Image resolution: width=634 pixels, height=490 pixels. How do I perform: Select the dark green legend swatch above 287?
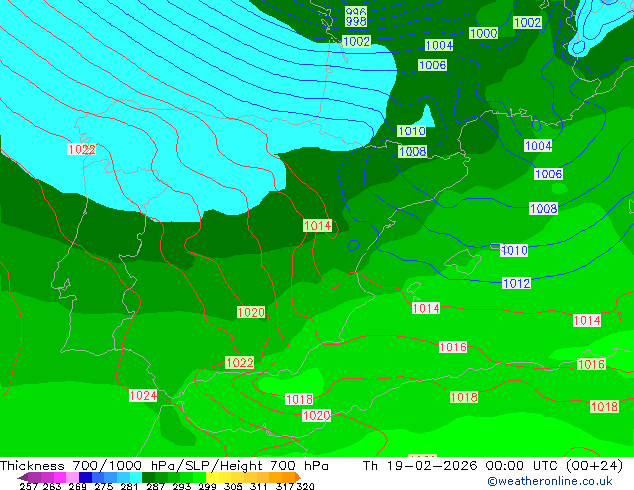click(x=148, y=477)
